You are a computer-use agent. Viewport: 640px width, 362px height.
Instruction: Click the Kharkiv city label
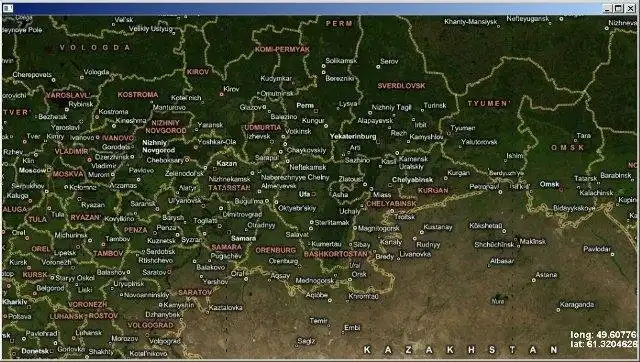coord(15,302)
